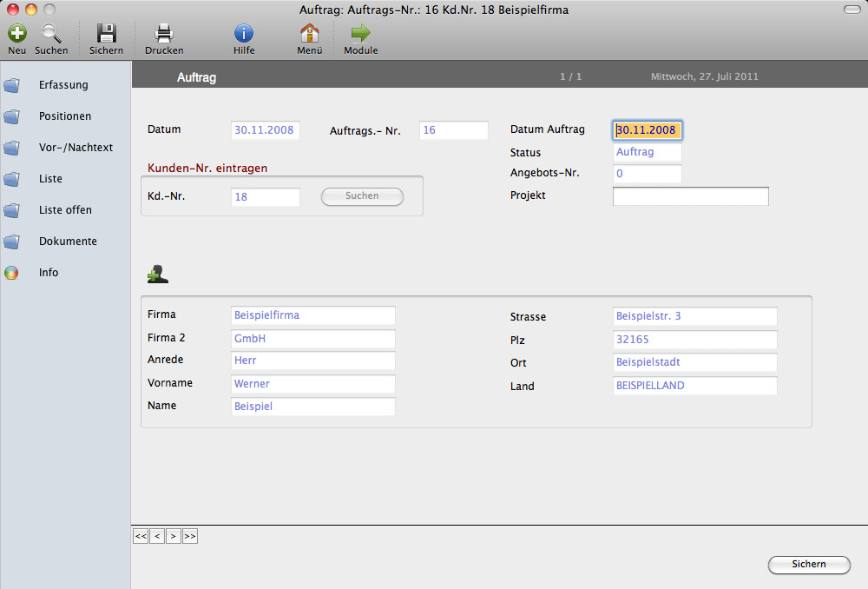Click the colorful Info sidebar icon
868x589 pixels.
click(x=11, y=273)
